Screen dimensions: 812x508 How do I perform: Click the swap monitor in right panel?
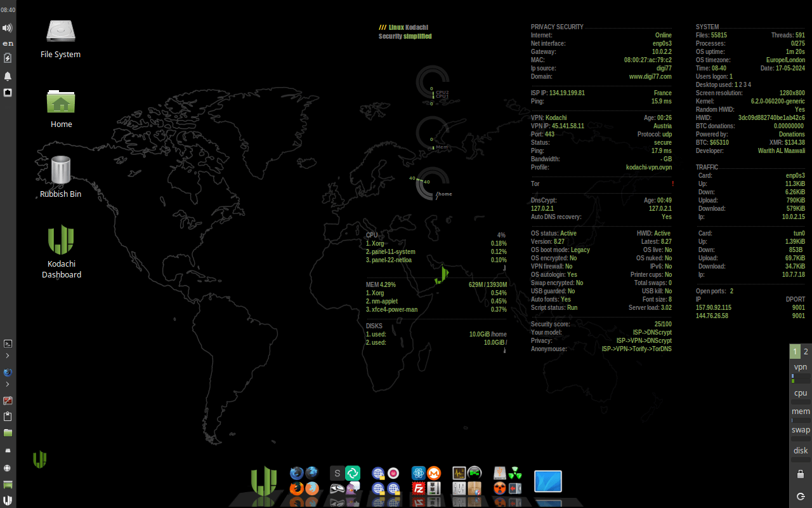pos(801,432)
